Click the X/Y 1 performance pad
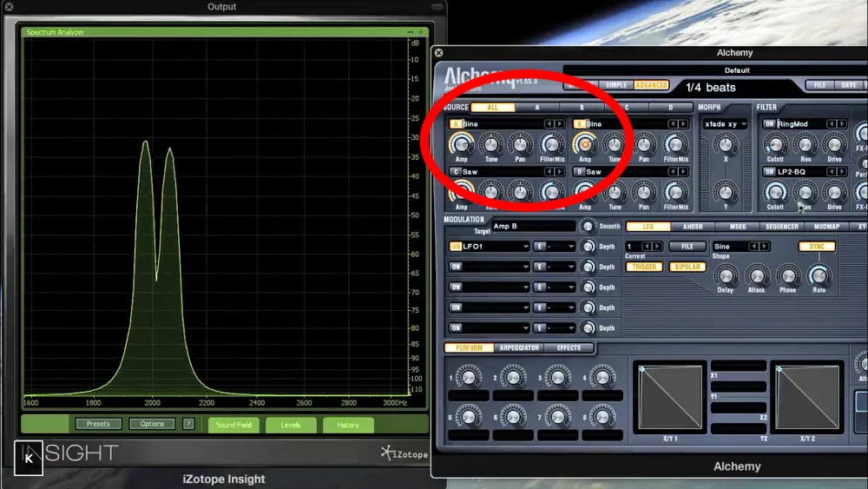The width and height of the screenshot is (868, 489). click(670, 397)
